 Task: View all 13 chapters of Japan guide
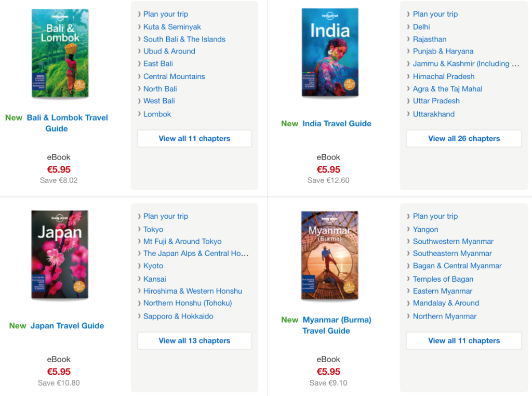[194, 341]
